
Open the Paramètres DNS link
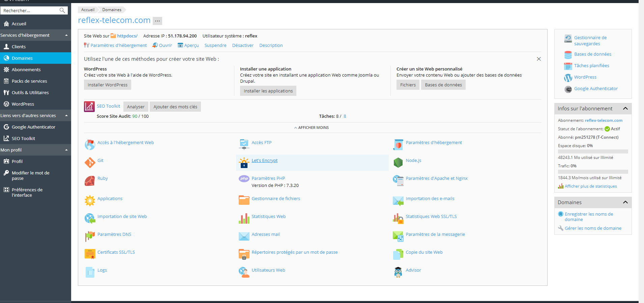click(114, 234)
